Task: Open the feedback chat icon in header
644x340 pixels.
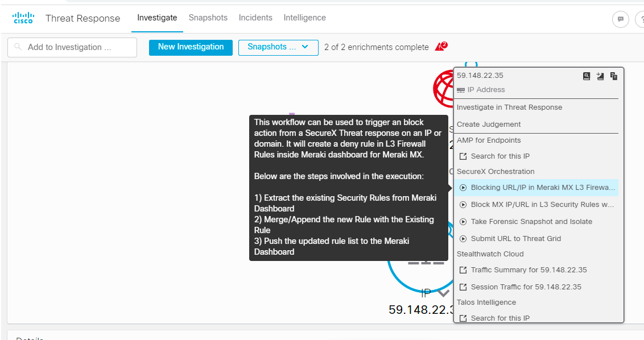Action: pos(620,19)
